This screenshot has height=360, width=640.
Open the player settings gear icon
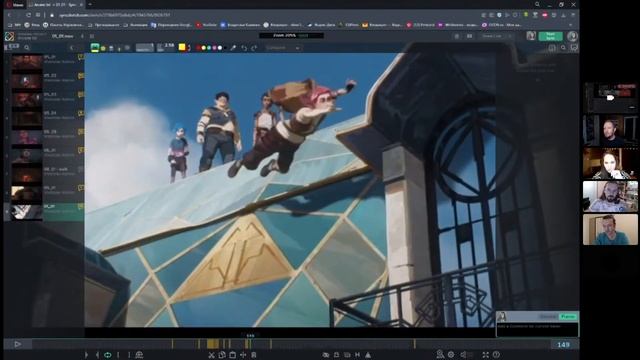451,355
